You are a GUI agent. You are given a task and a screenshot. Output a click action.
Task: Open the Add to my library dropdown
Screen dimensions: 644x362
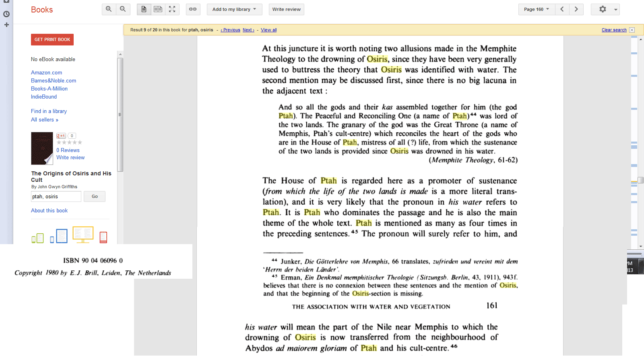(234, 9)
